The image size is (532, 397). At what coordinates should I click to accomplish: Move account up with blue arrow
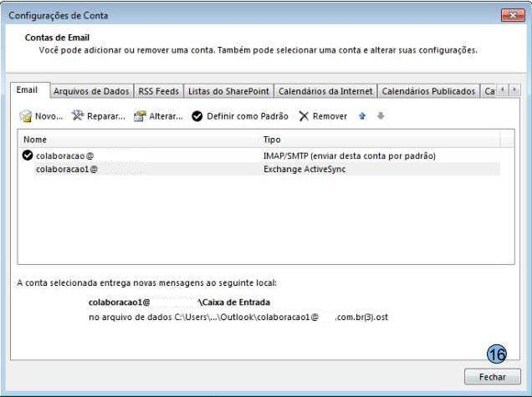[362, 116]
